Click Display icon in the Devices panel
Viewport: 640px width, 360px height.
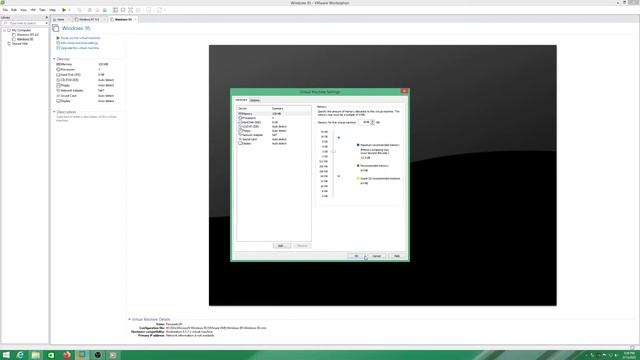pyautogui.click(x=58, y=101)
